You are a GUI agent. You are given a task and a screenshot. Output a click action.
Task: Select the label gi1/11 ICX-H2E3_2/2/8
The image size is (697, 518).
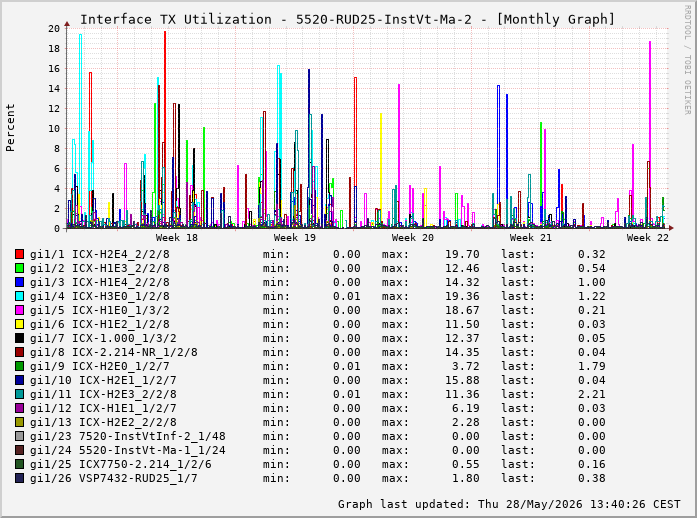click(x=103, y=394)
